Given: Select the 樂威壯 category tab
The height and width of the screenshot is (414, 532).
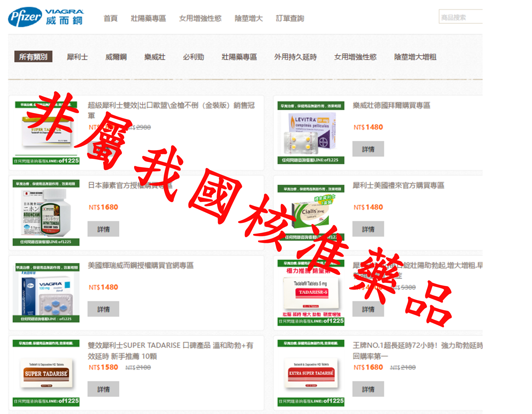Looking at the screenshot, I should (155, 57).
